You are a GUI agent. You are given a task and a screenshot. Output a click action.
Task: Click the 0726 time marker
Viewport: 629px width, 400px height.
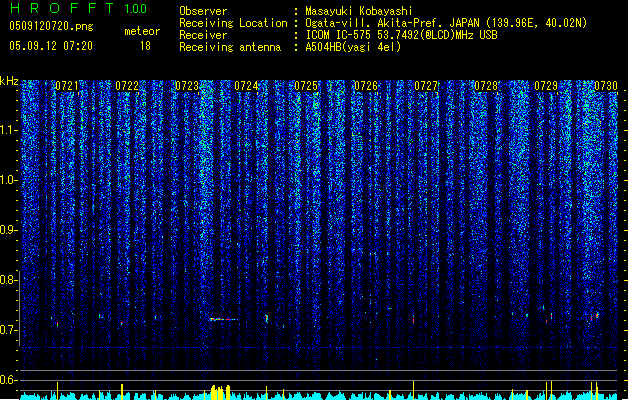[x=366, y=86]
